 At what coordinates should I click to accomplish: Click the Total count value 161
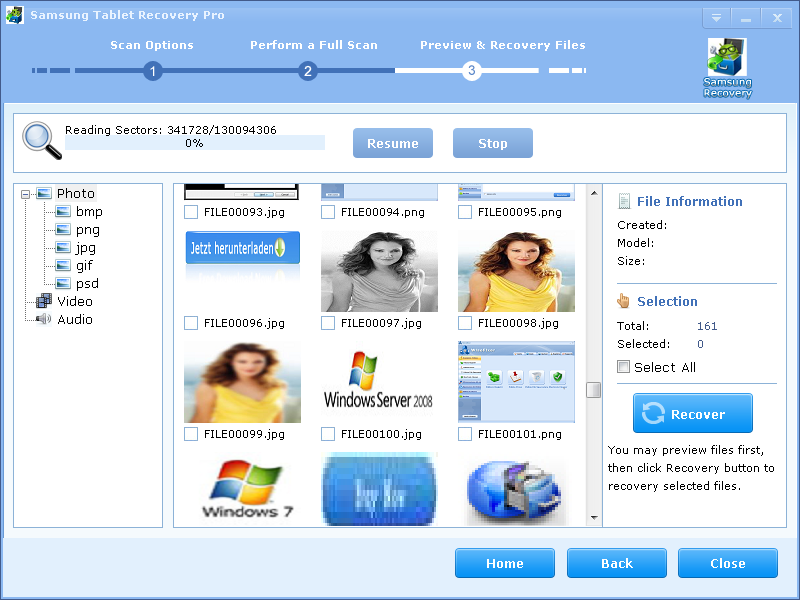click(x=707, y=326)
